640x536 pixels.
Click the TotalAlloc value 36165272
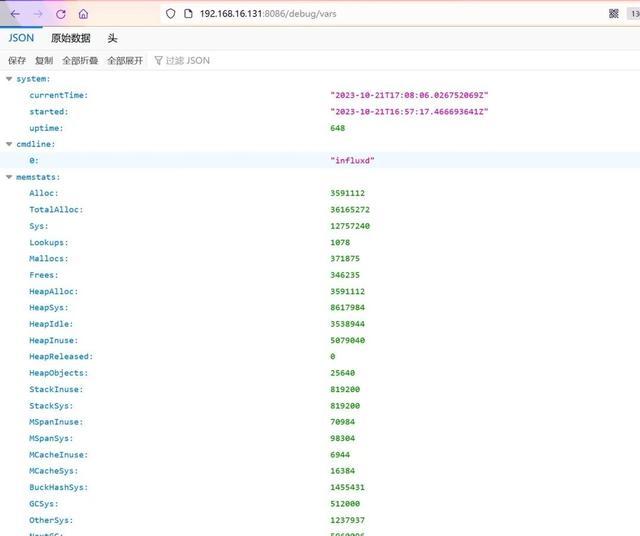pos(350,209)
